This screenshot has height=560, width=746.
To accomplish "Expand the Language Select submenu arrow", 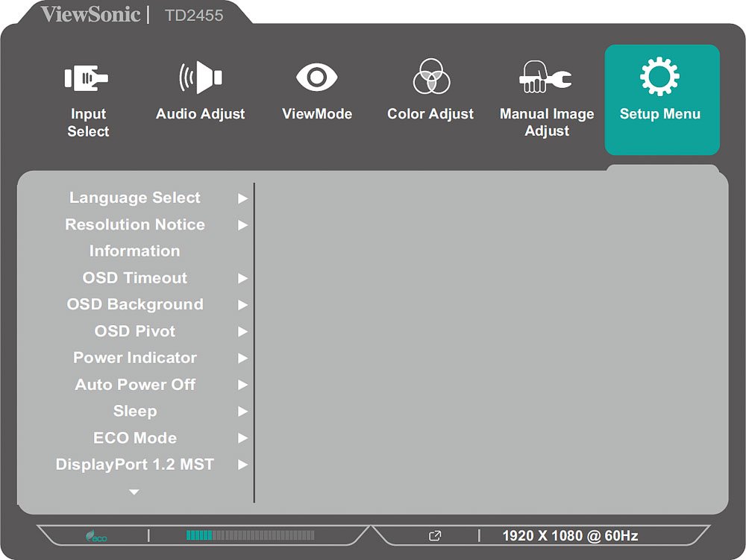I will coord(242,198).
